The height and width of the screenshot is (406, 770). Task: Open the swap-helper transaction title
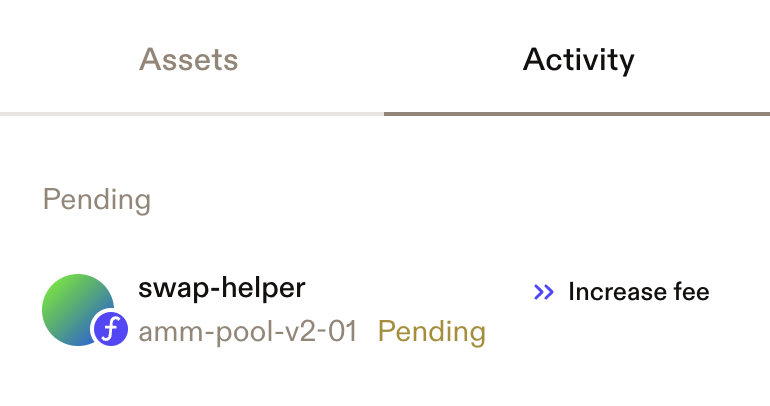tap(221, 288)
